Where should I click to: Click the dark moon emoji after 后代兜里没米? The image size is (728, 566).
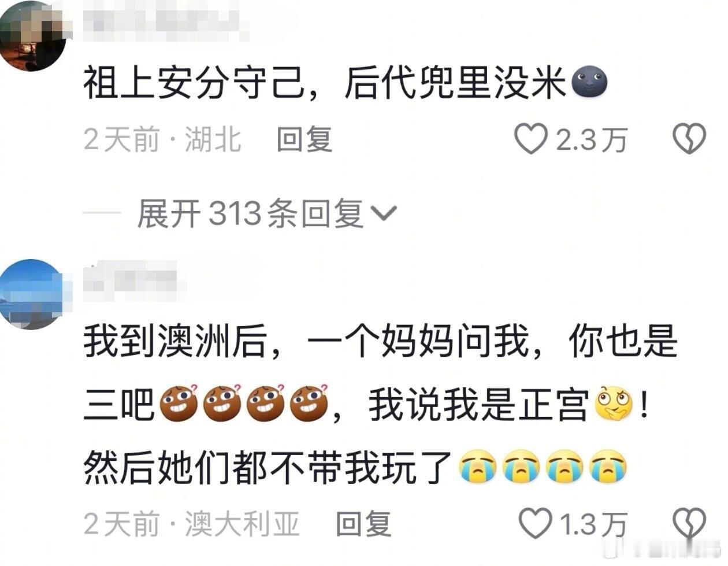pos(589,82)
